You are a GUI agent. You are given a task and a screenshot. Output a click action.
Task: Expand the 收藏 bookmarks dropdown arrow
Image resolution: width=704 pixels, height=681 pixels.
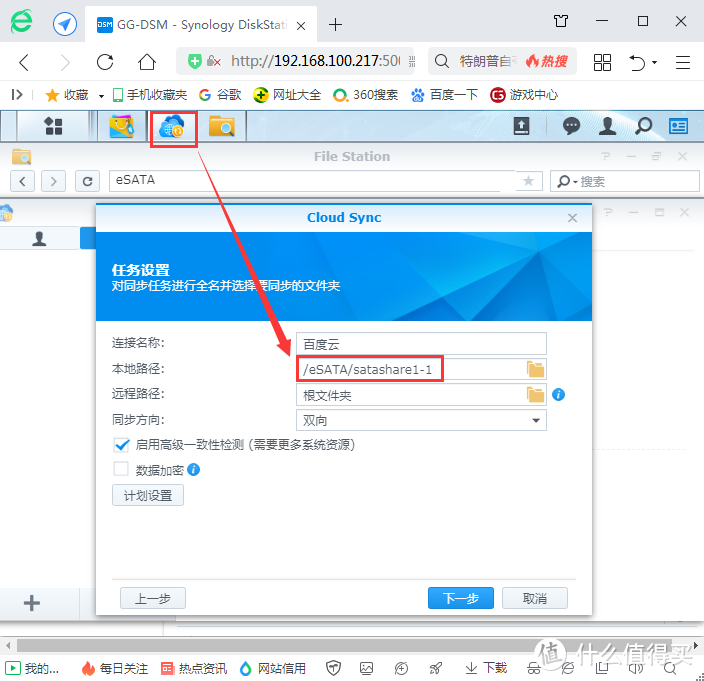pyautogui.click(x=101, y=96)
